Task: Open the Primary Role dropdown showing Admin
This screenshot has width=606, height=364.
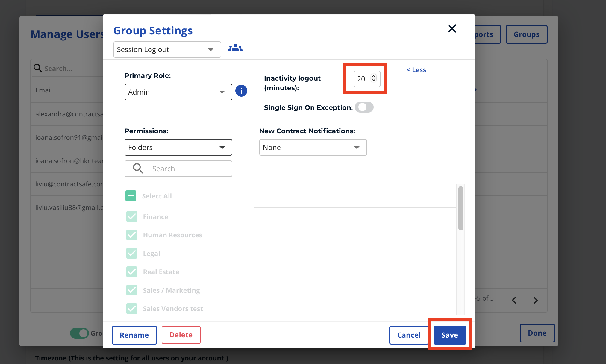Action: coord(178,92)
